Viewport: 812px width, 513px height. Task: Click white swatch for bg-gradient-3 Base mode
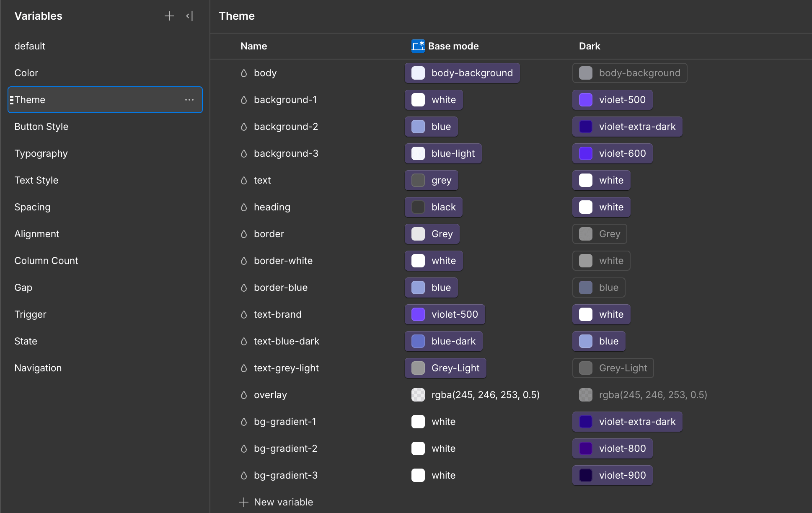(418, 475)
